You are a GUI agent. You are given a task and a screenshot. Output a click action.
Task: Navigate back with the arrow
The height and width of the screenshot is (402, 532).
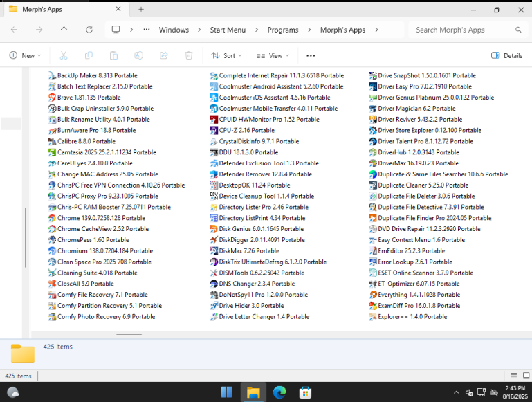pyautogui.click(x=15, y=30)
